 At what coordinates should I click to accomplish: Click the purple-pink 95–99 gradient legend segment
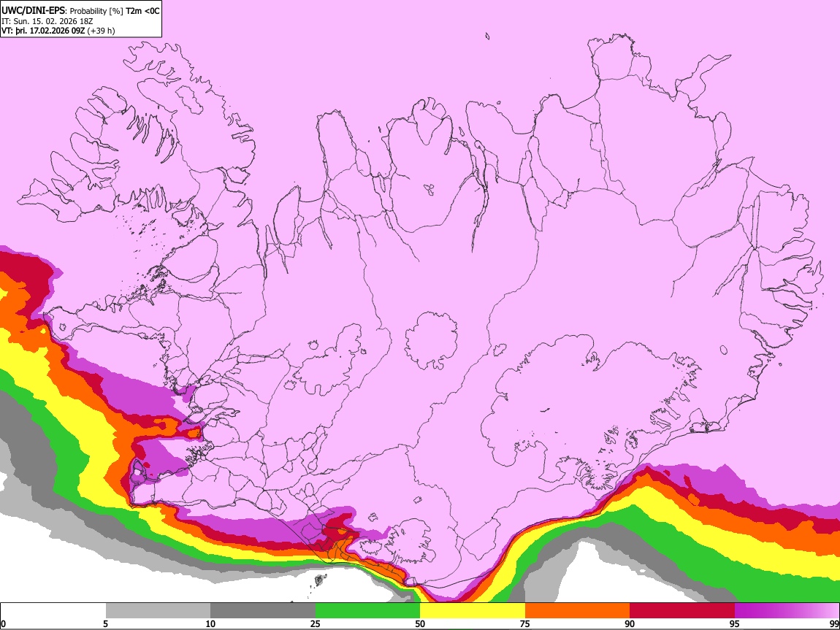point(787,611)
